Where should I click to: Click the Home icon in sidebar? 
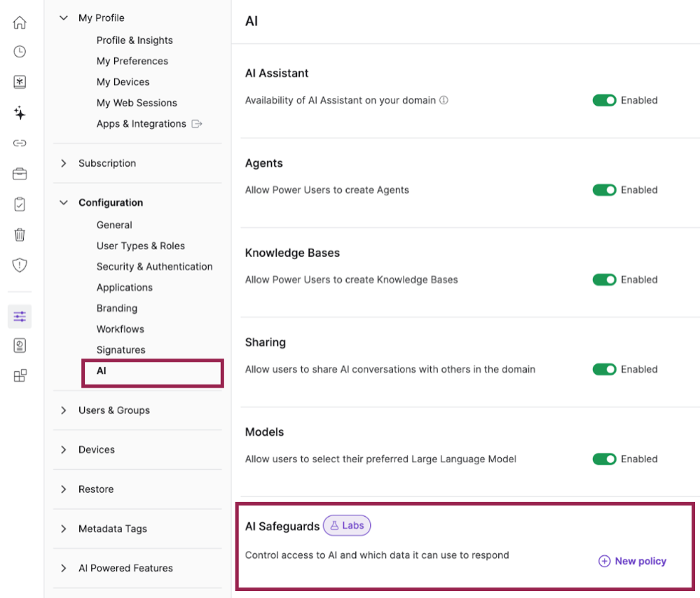20,22
